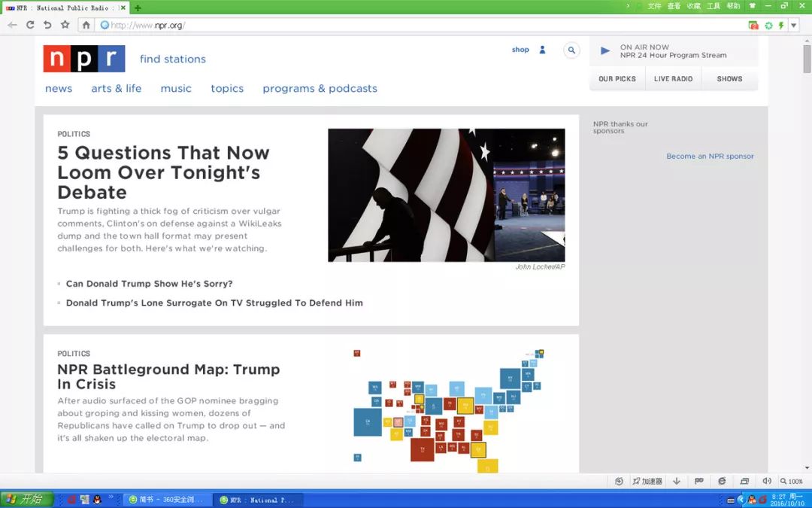Expand the address bar dropdown arrow
Viewport: 812px width, 508px height.
pyautogui.click(x=793, y=25)
